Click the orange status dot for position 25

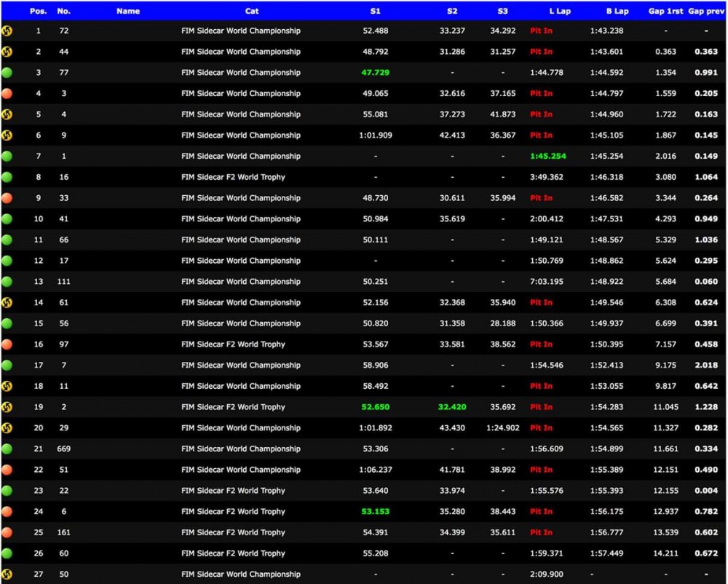tap(7, 532)
